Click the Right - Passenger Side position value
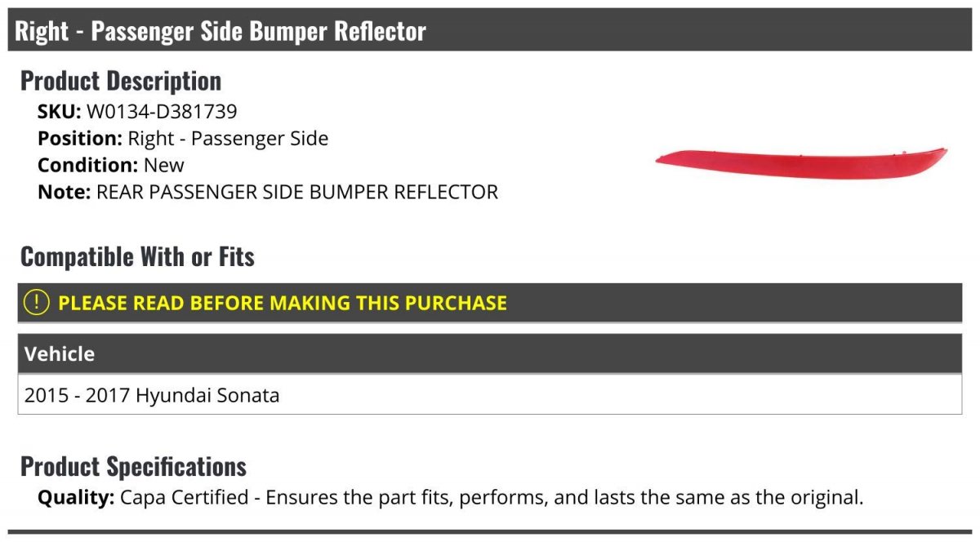Image resolution: width=980 pixels, height=542 pixels. (x=228, y=139)
